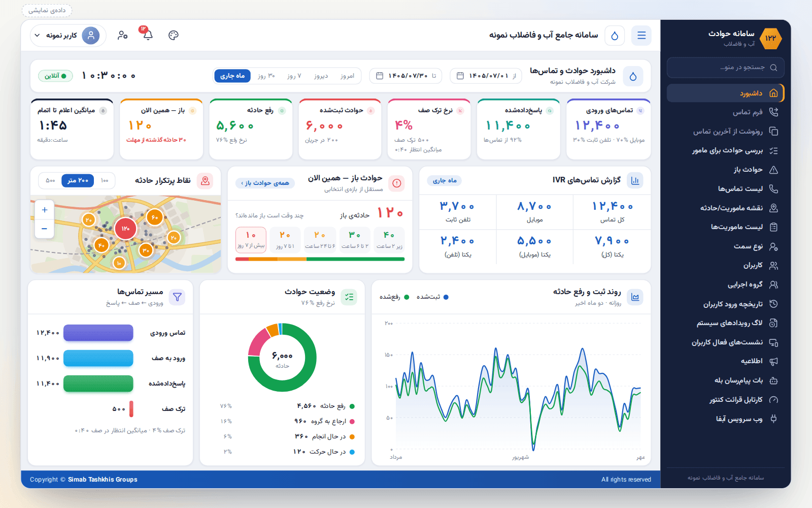The image size is (812, 508).
Task: Click the bar chart icon beside گزارش تماس‌های IVR
Action: pyautogui.click(x=635, y=180)
